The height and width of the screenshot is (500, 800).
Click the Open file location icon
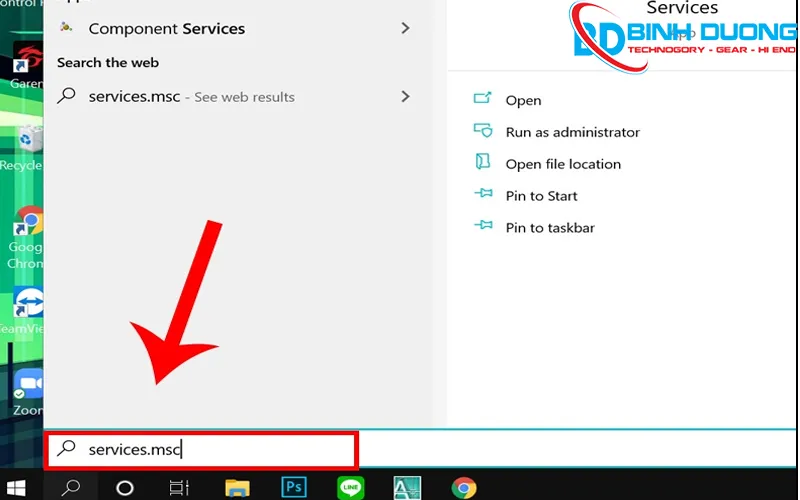pos(483,161)
